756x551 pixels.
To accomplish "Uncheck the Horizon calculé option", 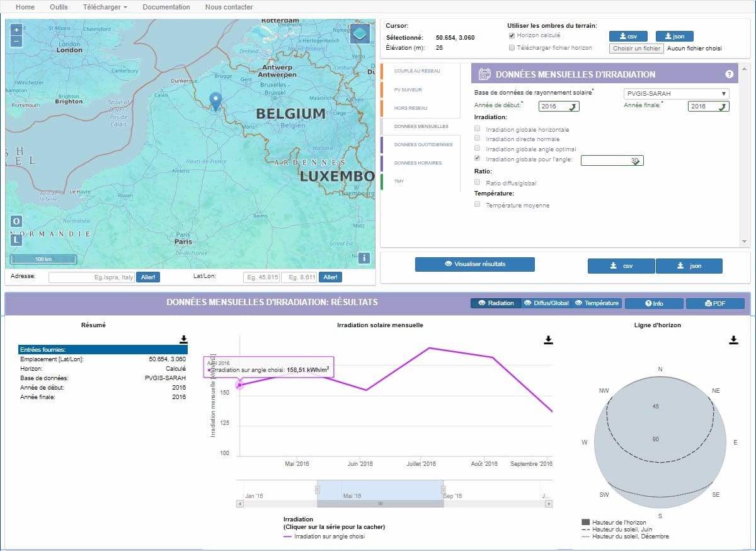I will click(x=512, y=36).
